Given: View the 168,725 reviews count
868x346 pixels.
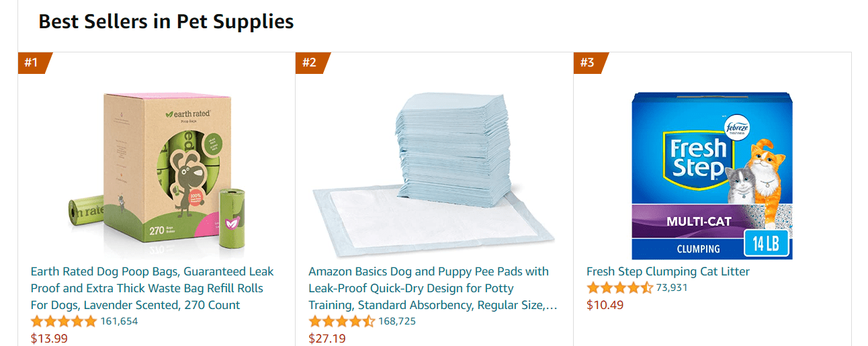Looking at the screenshot, I should point(397,321).
